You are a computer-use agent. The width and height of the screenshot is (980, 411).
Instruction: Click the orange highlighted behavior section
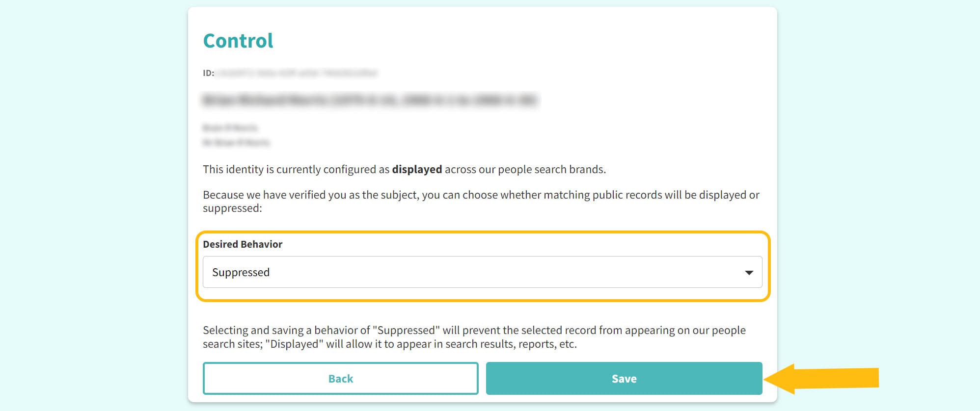pos(484,265)
